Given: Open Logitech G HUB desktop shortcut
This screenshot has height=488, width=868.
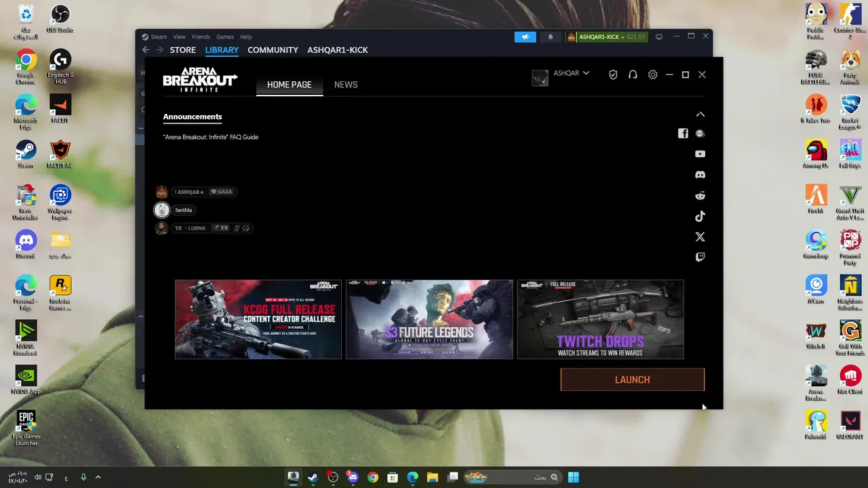Looking at the screenshot, I should coord(60,66).
